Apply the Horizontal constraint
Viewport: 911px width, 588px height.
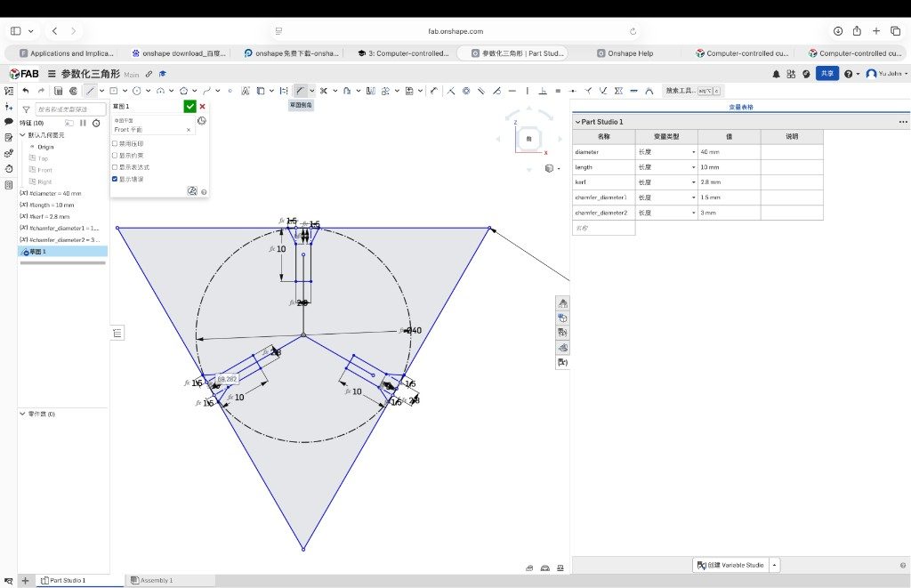[x=512, y=91]
